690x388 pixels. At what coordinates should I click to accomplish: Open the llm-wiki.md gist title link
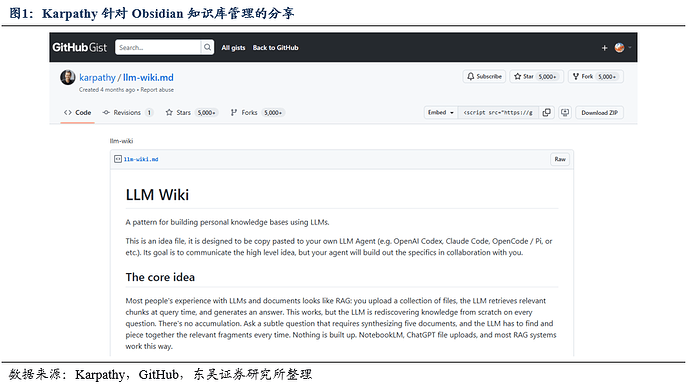(148, 77)
